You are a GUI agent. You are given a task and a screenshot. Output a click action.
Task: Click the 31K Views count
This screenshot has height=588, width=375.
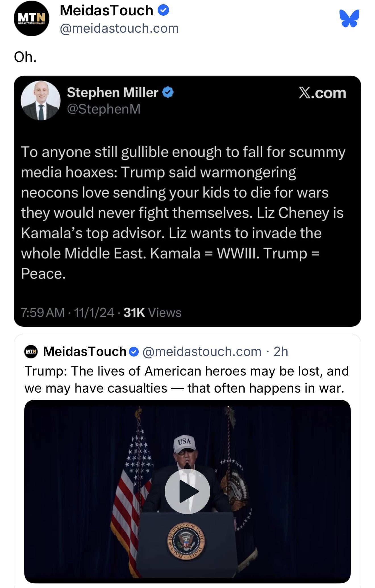[152, 312]
